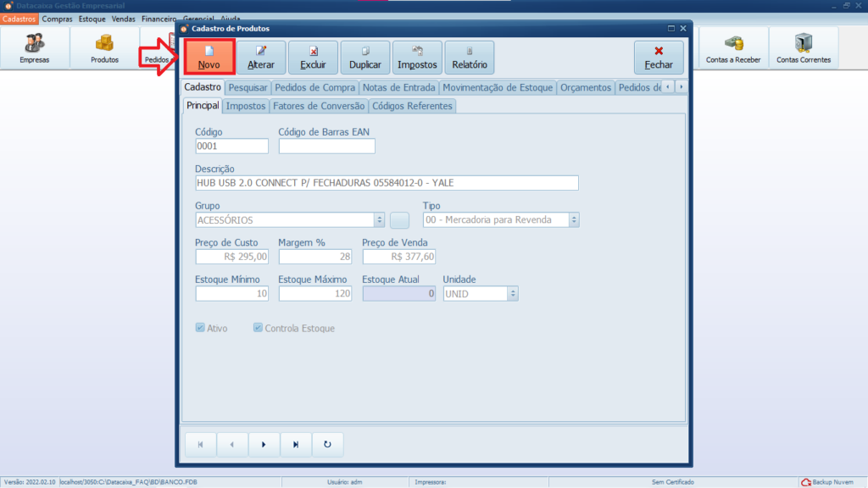Image resolution: width=868 pixels, height=488 pixels.
Task: Open the Financeiro menu
Action: tap(159, 19)
